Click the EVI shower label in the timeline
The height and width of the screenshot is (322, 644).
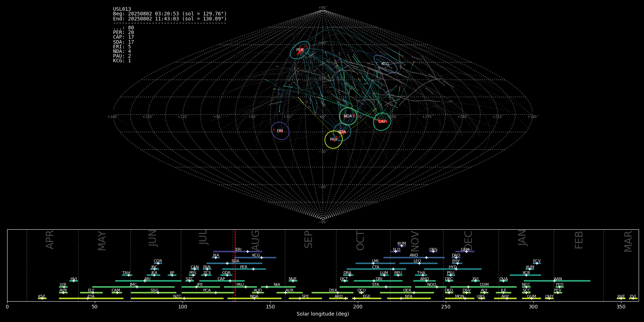633,297
